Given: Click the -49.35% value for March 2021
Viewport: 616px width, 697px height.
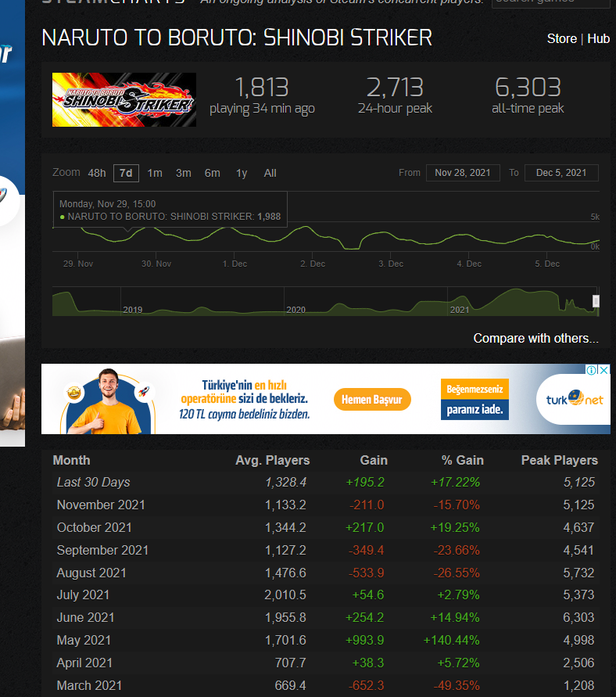Looking at the screenshot, I should (x=457, y=685).
